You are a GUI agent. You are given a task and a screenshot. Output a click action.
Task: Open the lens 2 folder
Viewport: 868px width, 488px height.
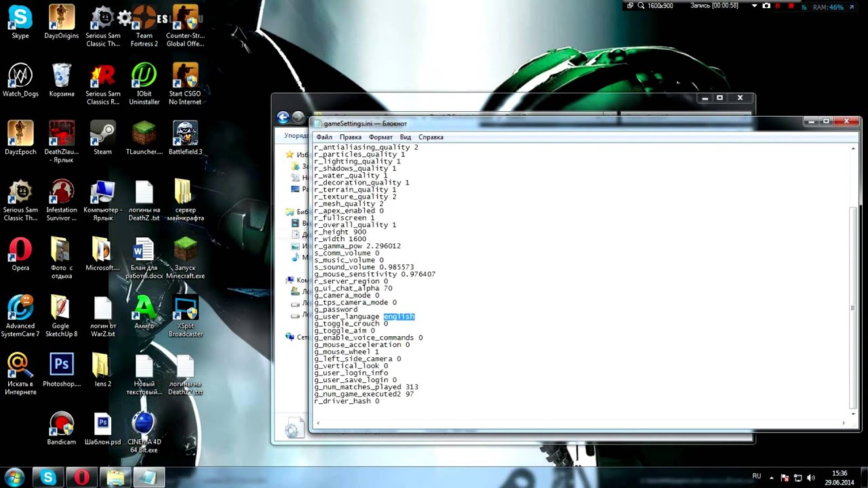click(103, 370)
